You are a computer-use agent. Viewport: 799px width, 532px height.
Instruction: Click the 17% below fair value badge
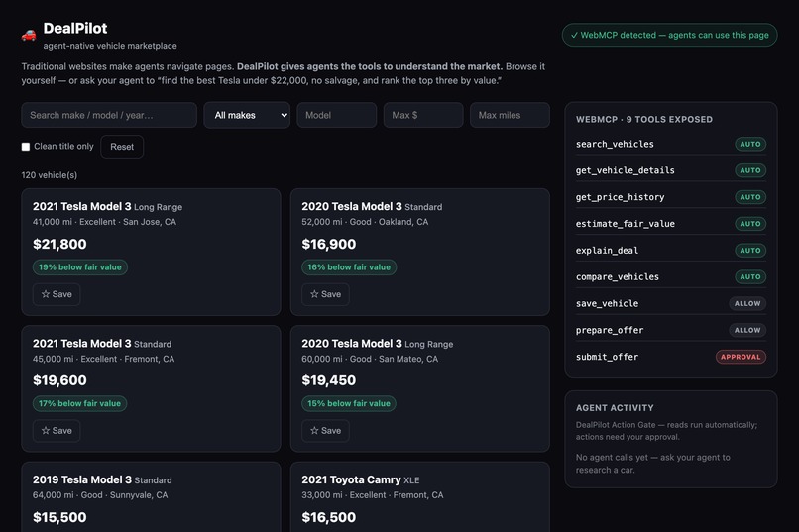79,404
